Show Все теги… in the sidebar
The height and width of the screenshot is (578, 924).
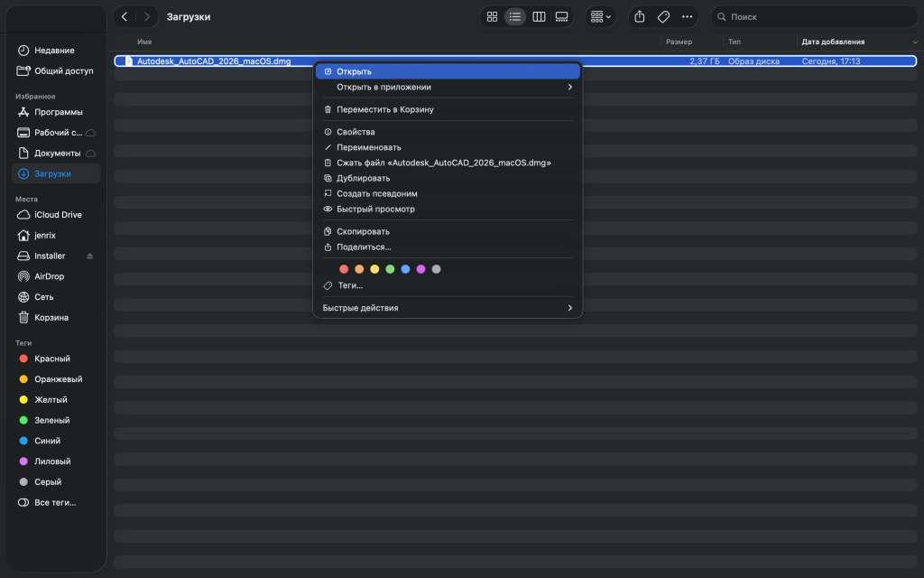(x=56, y=502)
